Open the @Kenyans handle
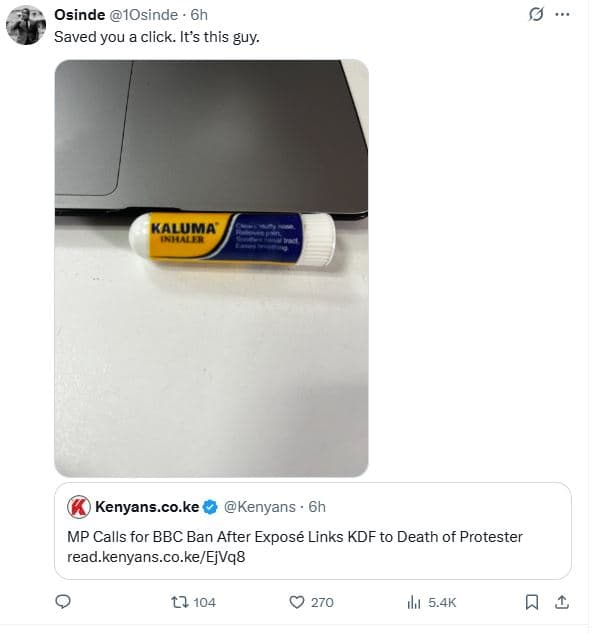The height and width of the screenshot is (634, 604). click(x=265, y=507)
